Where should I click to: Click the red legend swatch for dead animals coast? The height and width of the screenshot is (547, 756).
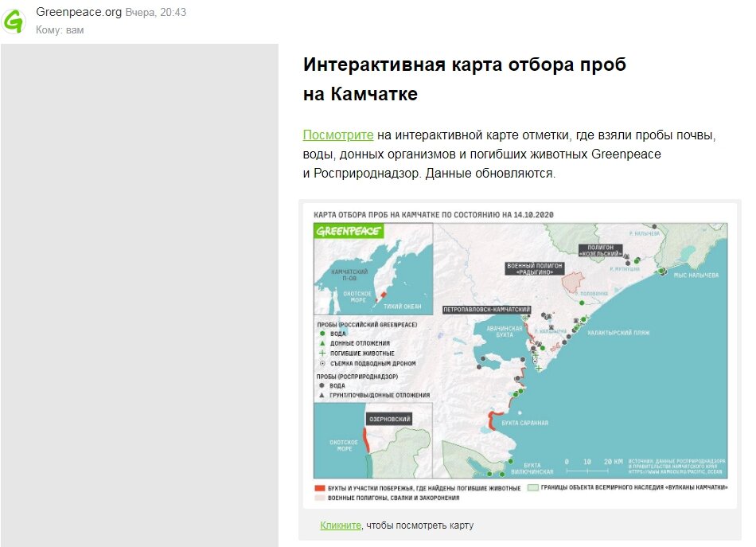319,488
